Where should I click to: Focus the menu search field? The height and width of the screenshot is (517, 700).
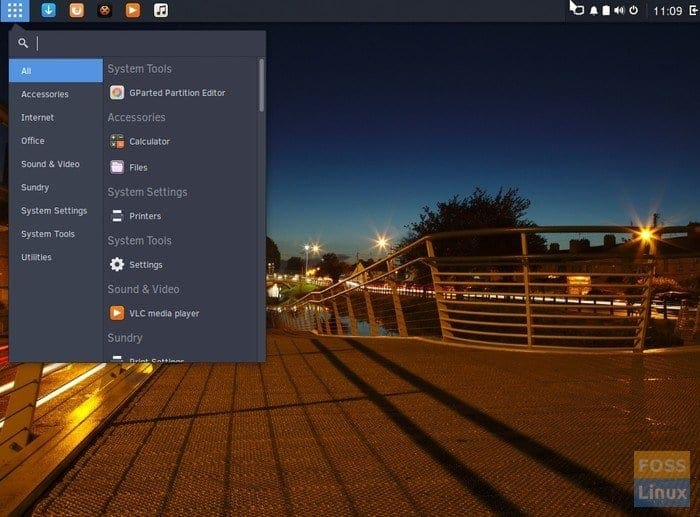(x=138, y=43)
